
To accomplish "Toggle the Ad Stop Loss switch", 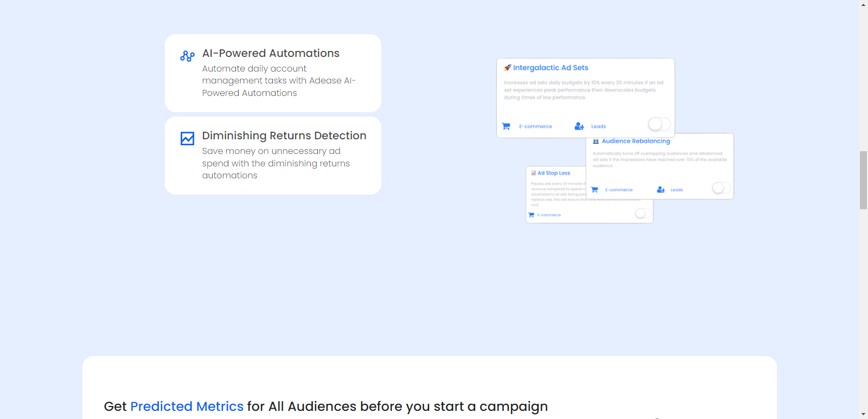I will 643,214.
